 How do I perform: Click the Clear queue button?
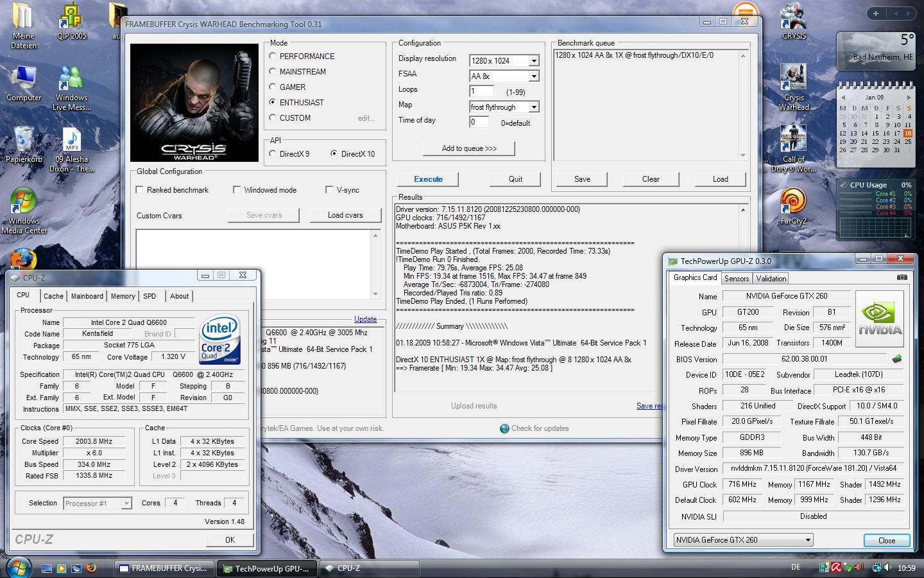[x=651, y=179]
